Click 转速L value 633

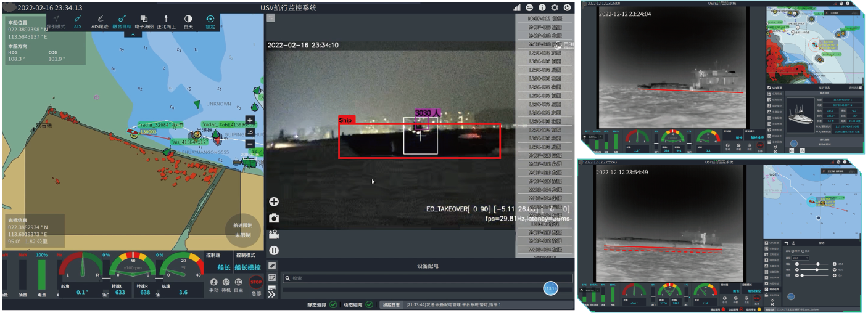coord(120,293)
